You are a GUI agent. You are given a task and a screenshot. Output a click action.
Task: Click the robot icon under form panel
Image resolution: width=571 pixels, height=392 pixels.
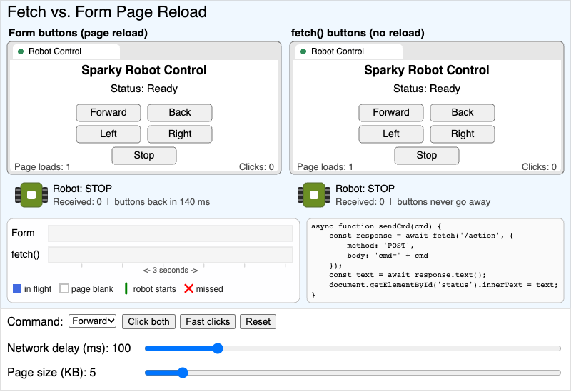(x=31, y=195)
